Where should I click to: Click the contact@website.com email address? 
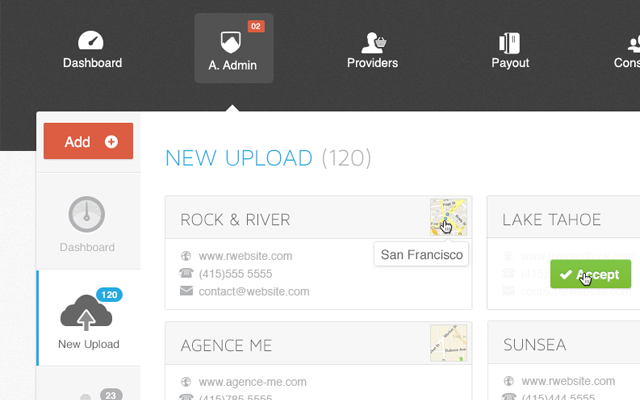point(254,292)
